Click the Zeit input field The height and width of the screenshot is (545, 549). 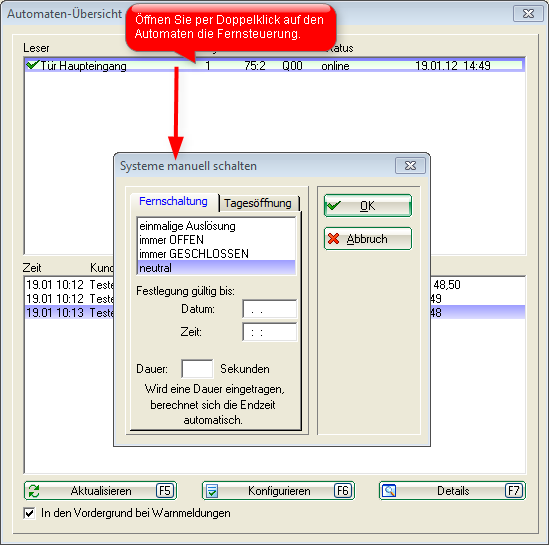click(270, 332)
